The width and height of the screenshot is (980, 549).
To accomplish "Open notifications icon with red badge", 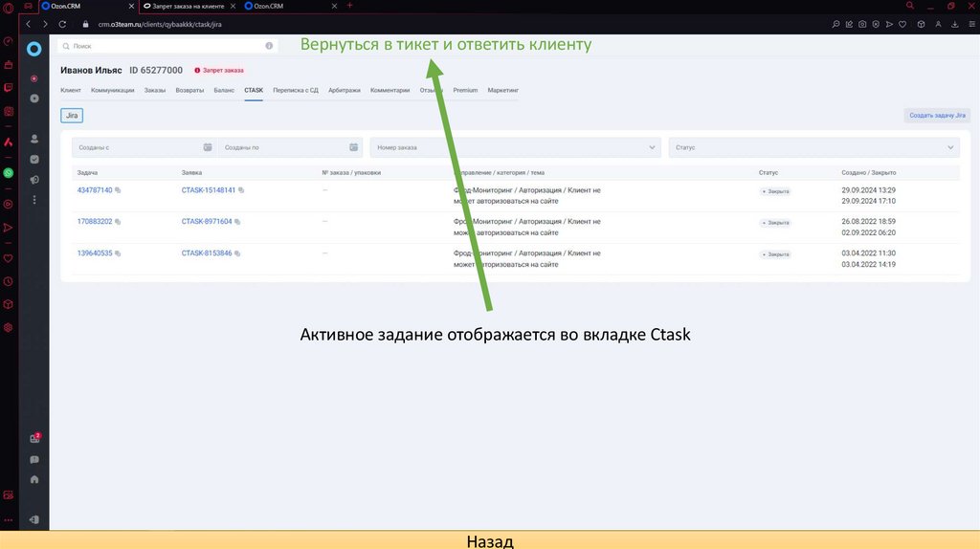I will tap(35, 438).
